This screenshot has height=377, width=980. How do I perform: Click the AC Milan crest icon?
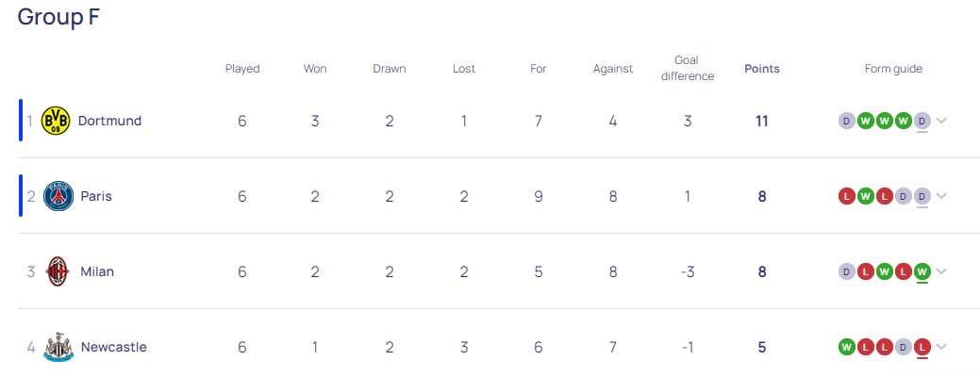pos(58,271)
